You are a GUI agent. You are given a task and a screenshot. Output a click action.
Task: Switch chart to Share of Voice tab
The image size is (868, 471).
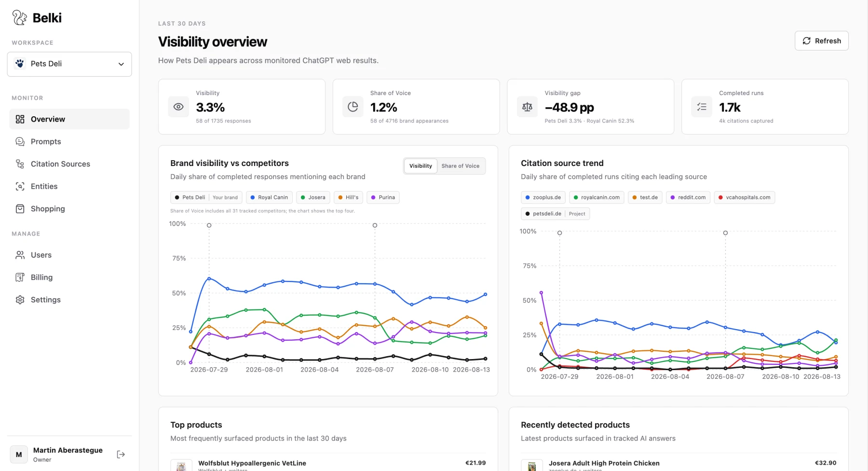pos(461,166)
